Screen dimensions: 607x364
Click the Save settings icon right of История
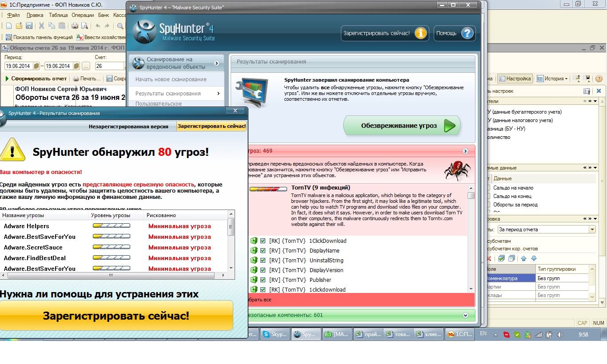click(x=576, y=79)
